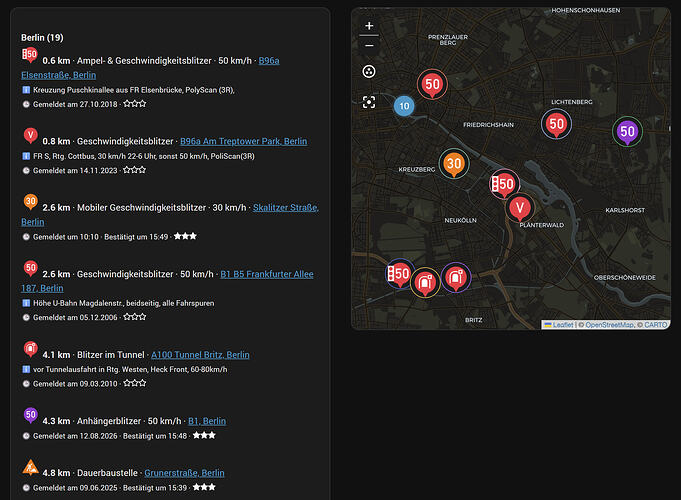Open the B96a Elsenstraße, Berlin link
The image size is (681, 500).
59,75
